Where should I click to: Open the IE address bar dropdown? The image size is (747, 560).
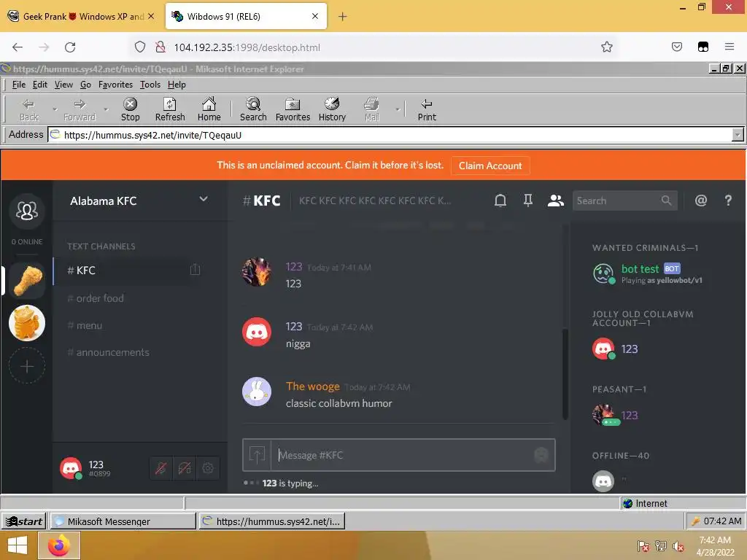pyautogui.click(x=738, y=135)
